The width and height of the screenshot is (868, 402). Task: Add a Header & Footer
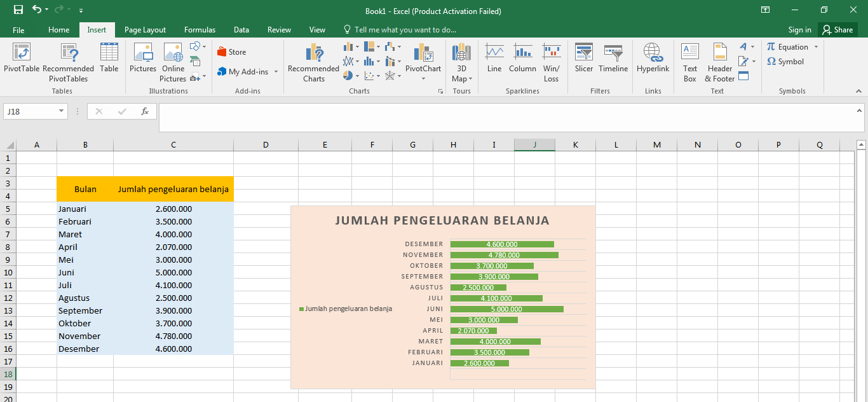tap(719, 62)
